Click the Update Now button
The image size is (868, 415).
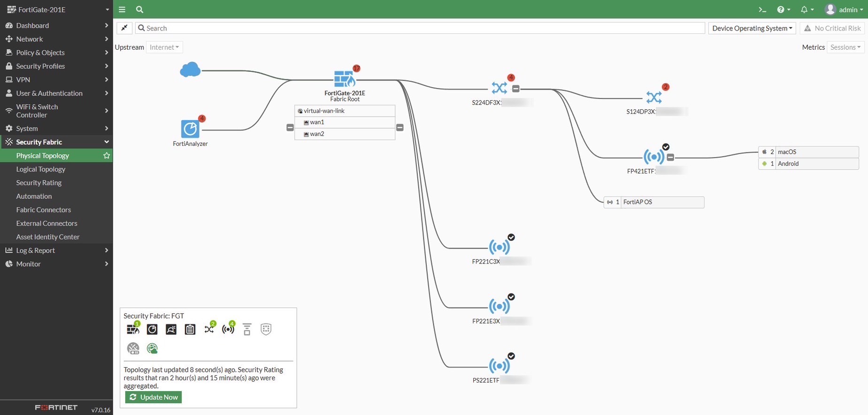coord(154,397)
